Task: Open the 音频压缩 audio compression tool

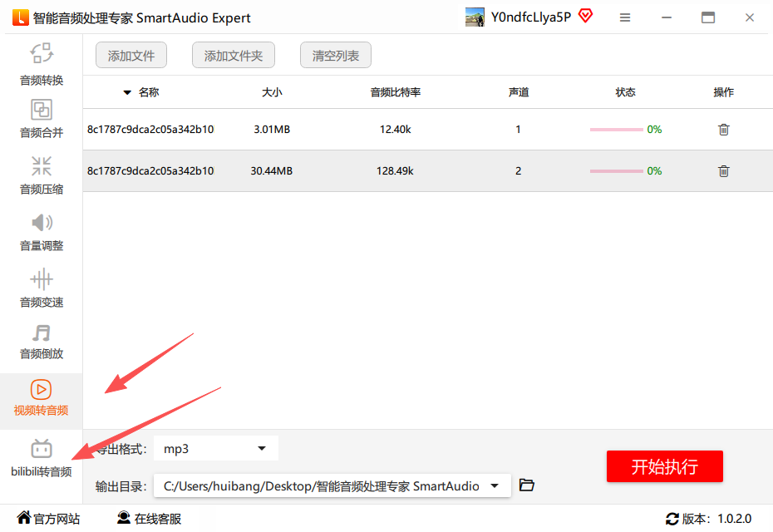Action: coord(42,174)
